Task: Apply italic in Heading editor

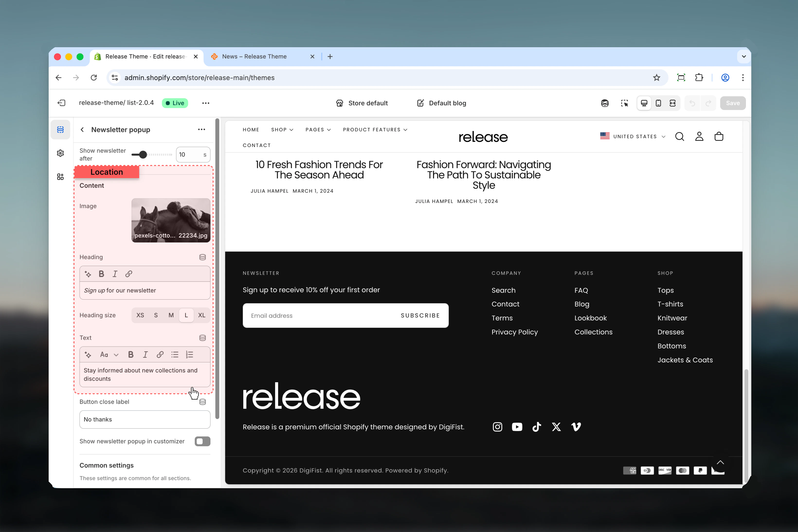Action: (115, 274)
